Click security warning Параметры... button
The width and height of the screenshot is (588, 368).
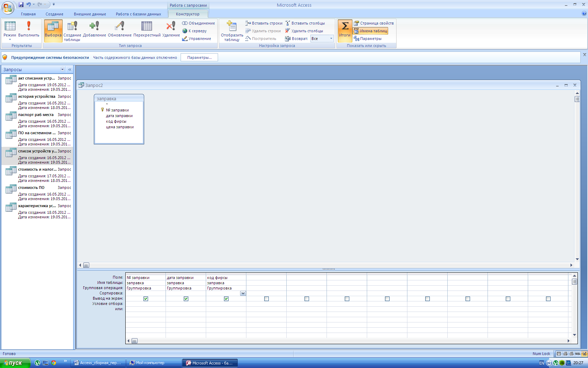tap(199, 57)
